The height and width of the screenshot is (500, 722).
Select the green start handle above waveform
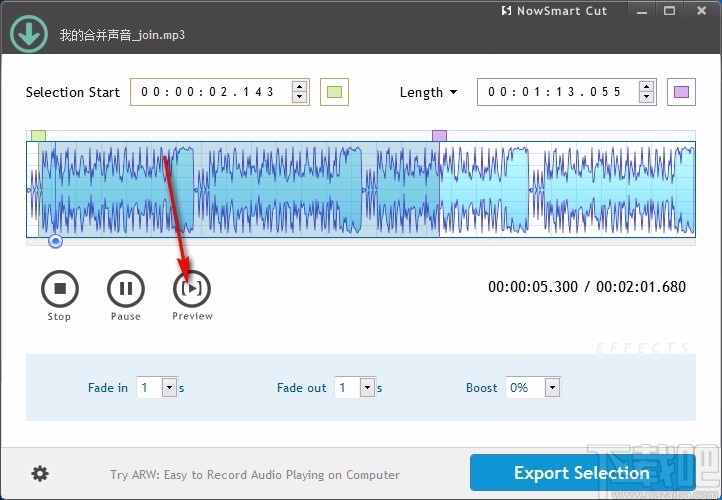click(x=38, y=135)
